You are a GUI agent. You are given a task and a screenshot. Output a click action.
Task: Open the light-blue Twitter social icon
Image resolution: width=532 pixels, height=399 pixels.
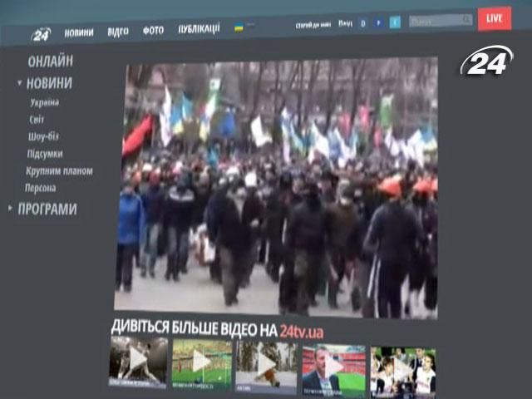point(395,22)
